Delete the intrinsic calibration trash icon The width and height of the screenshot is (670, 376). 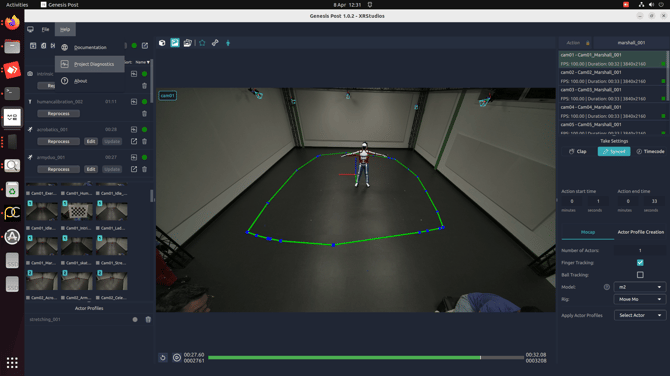coord(144,86)
